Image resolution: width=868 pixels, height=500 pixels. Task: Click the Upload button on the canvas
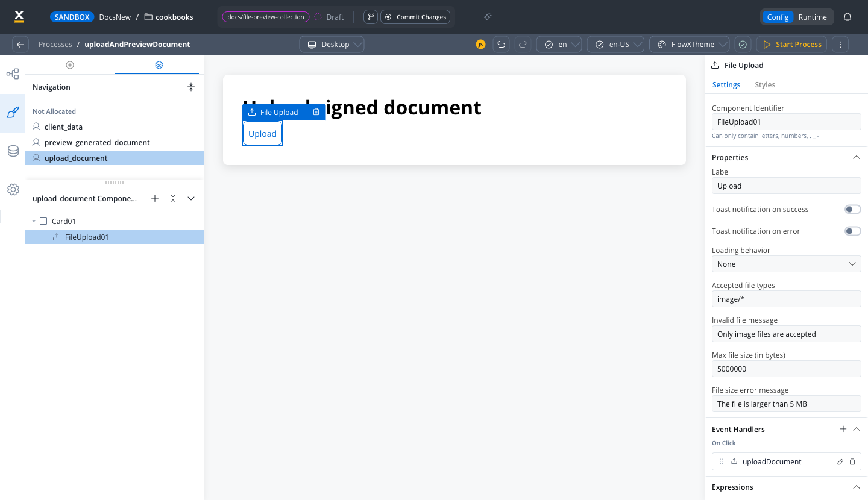(262, 134)
